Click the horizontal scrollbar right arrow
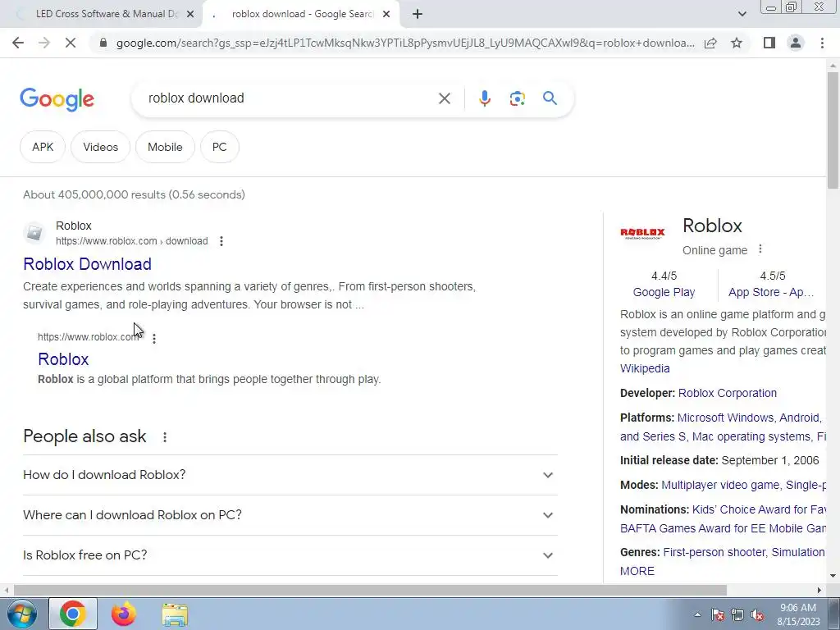The image size is (840, 630). pyautogui.click(x=819, y=590)
